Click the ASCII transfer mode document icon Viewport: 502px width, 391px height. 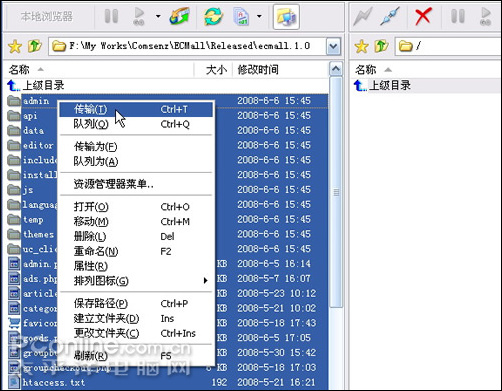(241, 16)
